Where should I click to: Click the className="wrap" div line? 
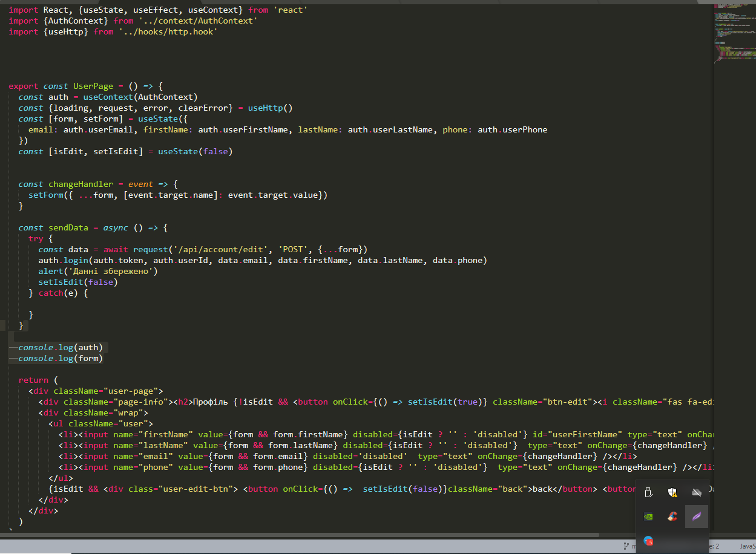pyautogui.click(x=93, y=412)
